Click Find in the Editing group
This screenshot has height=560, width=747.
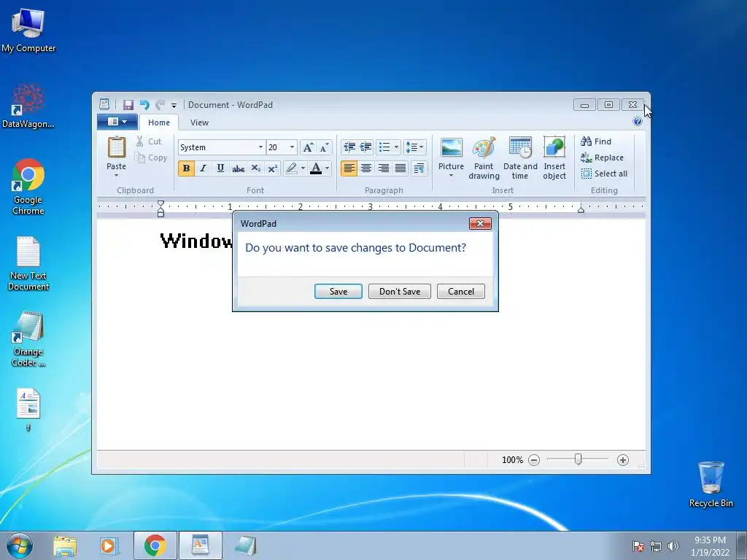tap(596, 141)
